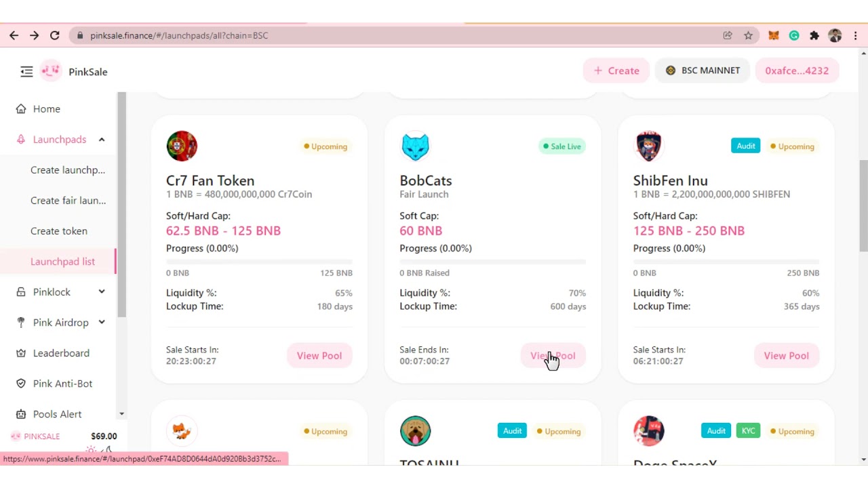
Task: Click the Pinklock lock icon
Action: point(21,291)
